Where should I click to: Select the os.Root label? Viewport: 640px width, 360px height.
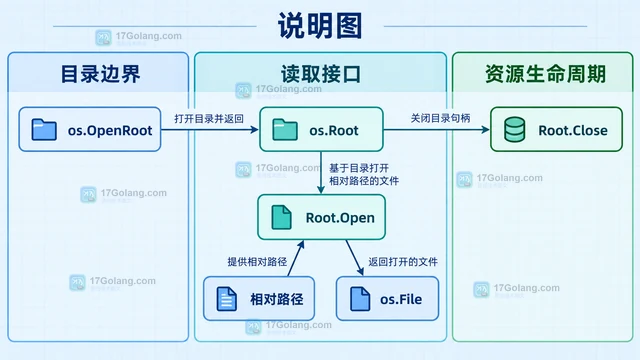tap(334, 131)
